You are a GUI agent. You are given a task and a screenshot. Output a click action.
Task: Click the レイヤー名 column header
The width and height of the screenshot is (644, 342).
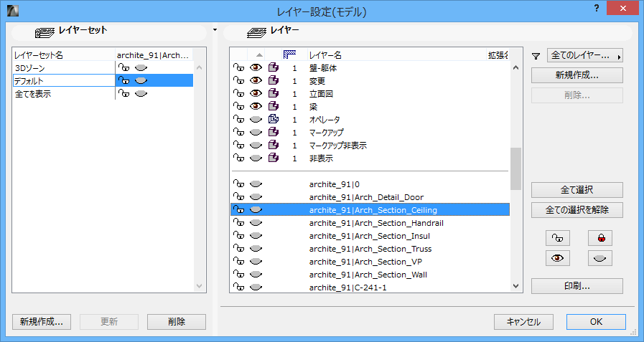pos(325,55)
